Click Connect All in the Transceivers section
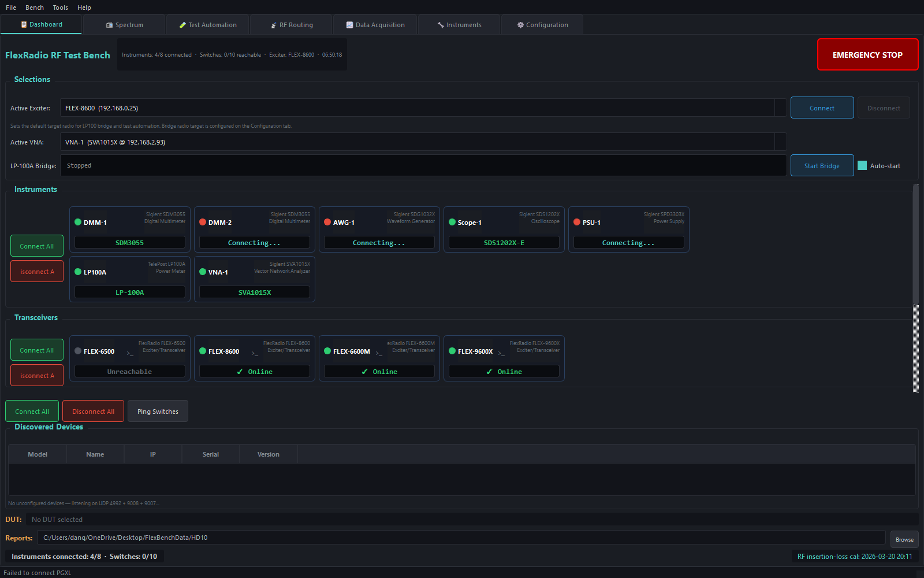This screenshot has width=924, height=578. tap(37, 350)
